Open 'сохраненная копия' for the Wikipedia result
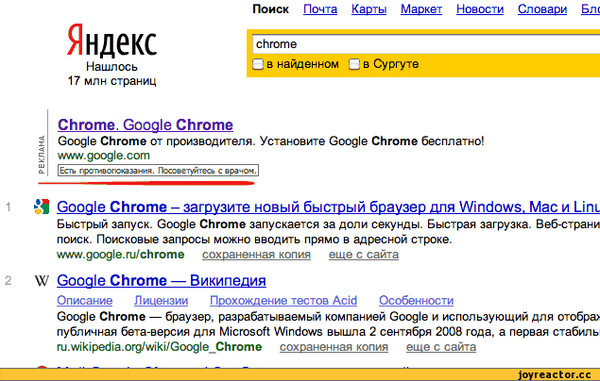600x381 pixels. tap(334, 347)
